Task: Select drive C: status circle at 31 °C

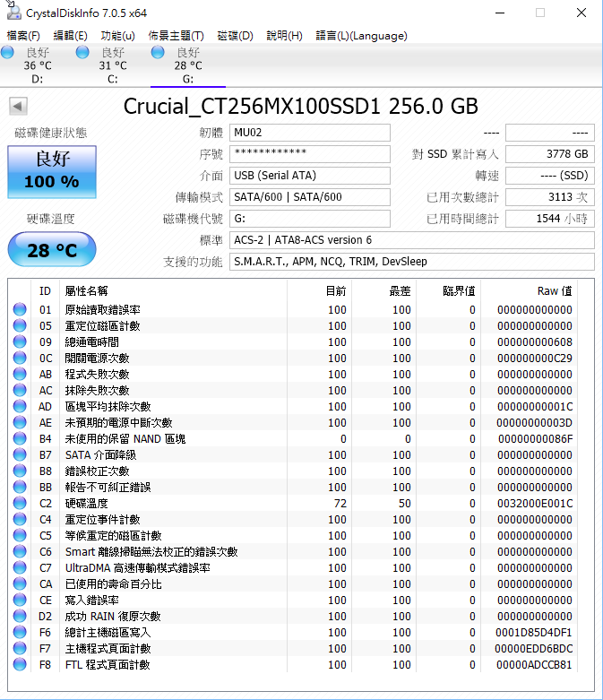Action: pyautogui.click(x=82, y=52)
